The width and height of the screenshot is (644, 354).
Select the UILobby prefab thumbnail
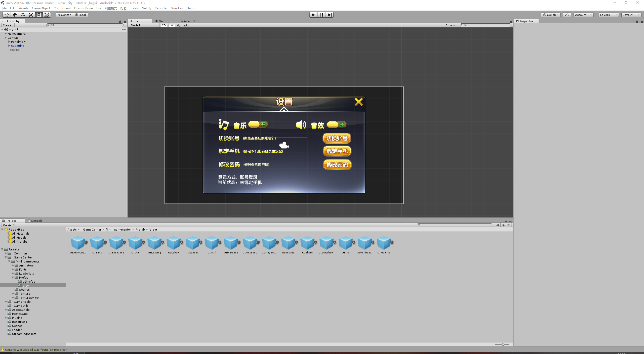(x=173, y=243)
